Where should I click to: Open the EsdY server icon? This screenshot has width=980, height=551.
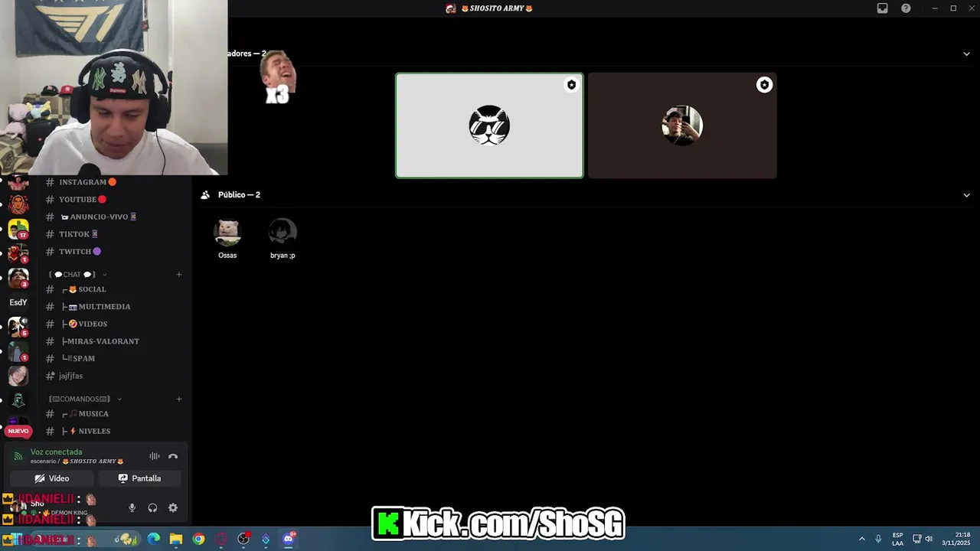18,302
